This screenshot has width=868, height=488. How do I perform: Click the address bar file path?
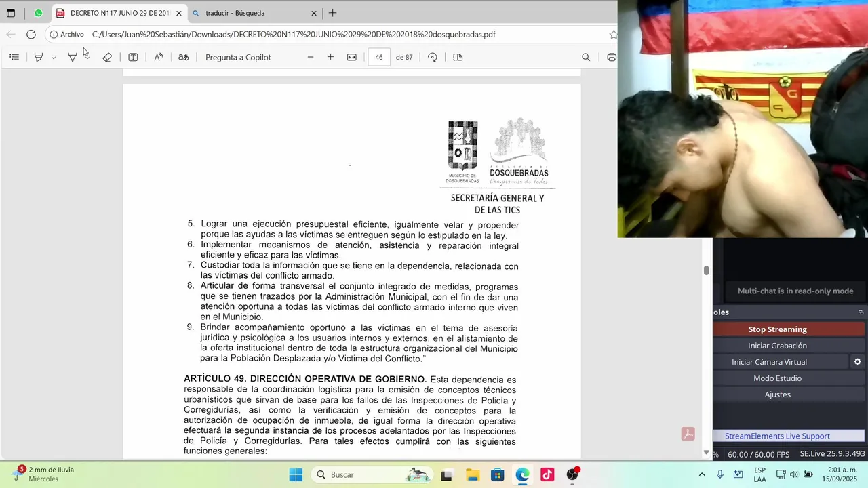(x=294, y=34)
